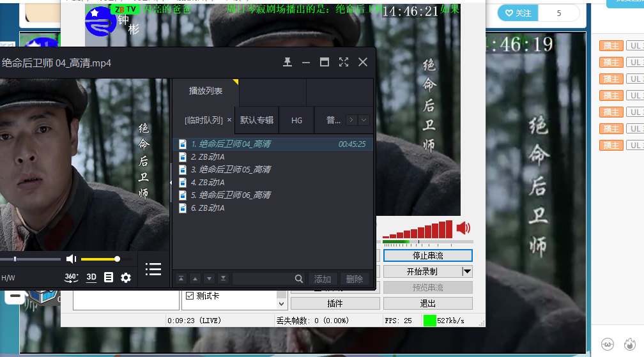Image resolution: width=644 pixels, height=357 pixels.
Task: Toggle 360 degree video mode
Action: pos(71,277)
